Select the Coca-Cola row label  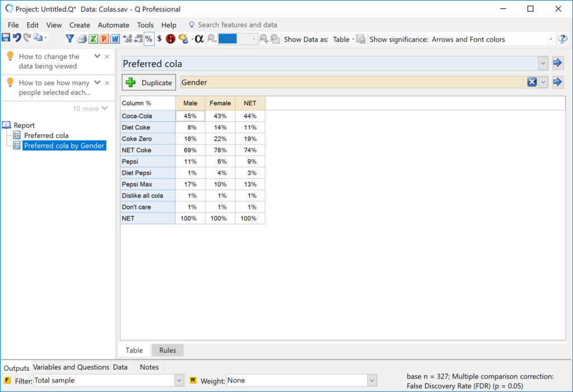[148, 116]
